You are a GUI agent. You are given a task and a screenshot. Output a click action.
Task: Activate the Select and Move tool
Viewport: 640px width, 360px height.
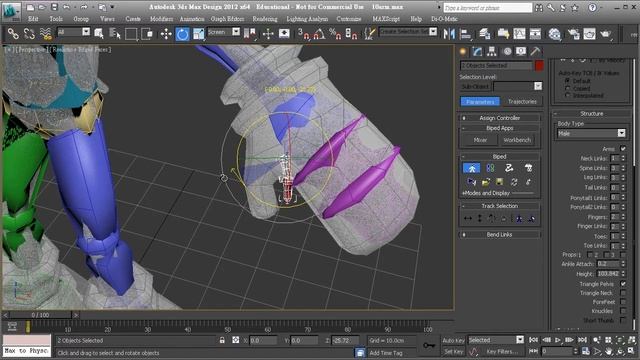pyautogui.click(x=166, y=34)
